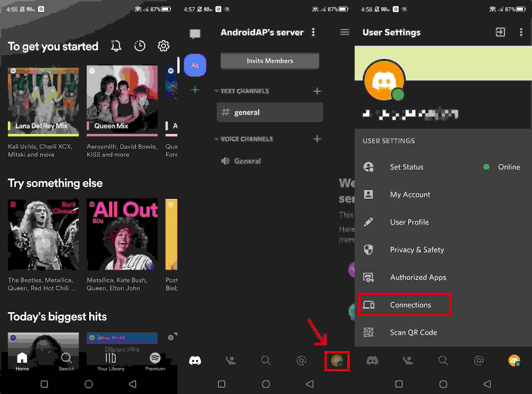
Task: Open Mentions tab in User Settings
Action: (479, 361)
